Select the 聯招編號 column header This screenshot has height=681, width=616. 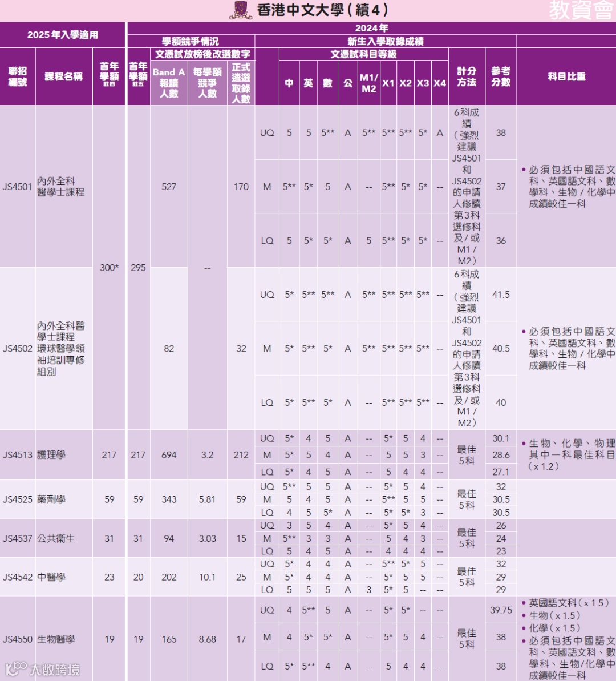click(17, 76)
